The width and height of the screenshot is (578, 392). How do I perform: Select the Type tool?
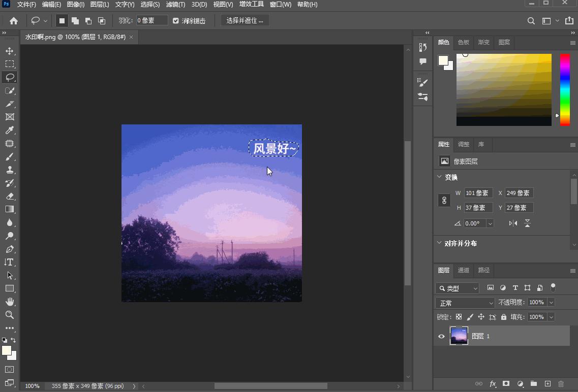click(x=9, y=262)
